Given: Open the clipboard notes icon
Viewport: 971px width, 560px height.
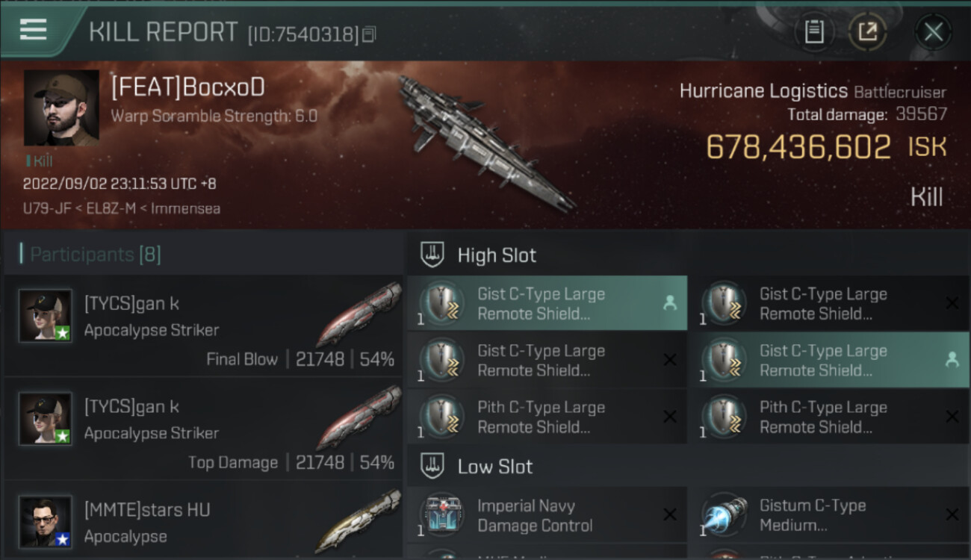Looking at the screenshot, I should [x=814, y=32].
